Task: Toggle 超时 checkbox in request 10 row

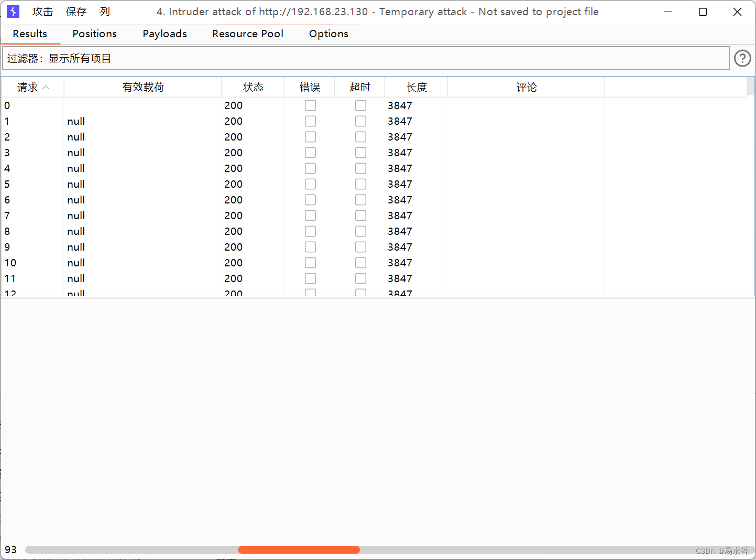Action: 360,263
